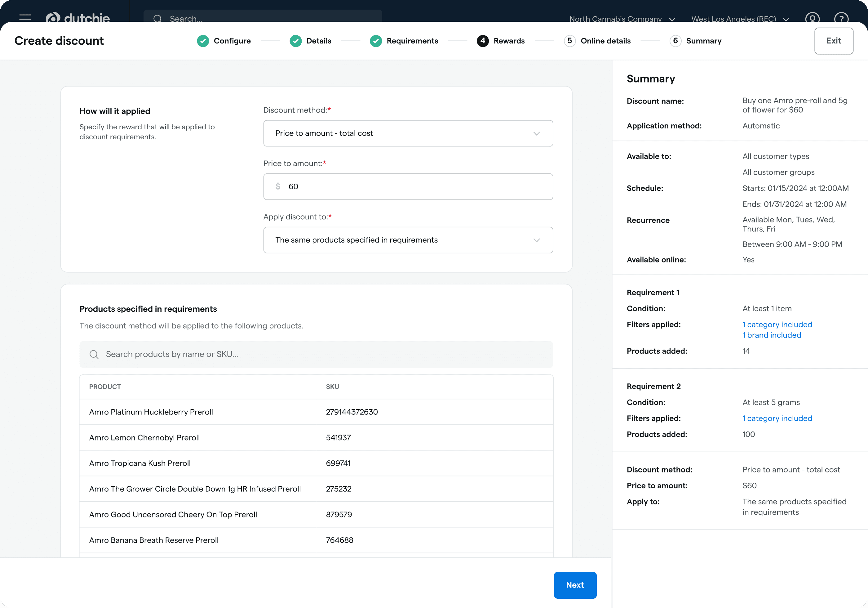Click the 'At least 5 grams' condition
This screenshot has width=868, height=608.
pyautogui.click(x=771, y=402)
